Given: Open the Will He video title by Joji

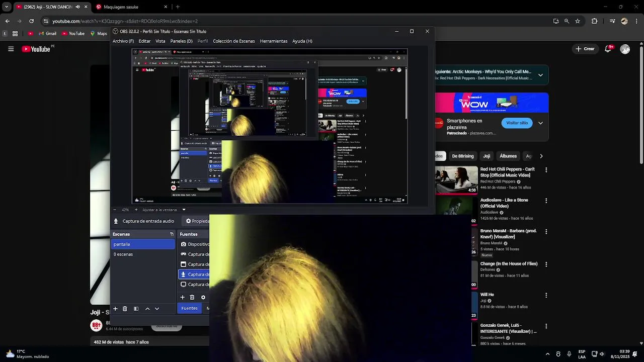Looking at the screenshot, I should [x=487, y=295].
